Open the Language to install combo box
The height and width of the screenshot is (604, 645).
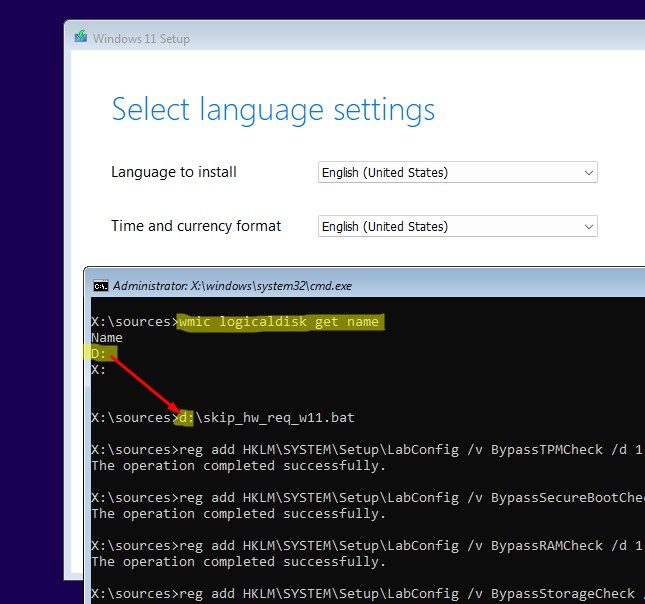click(x=457, y=173)
